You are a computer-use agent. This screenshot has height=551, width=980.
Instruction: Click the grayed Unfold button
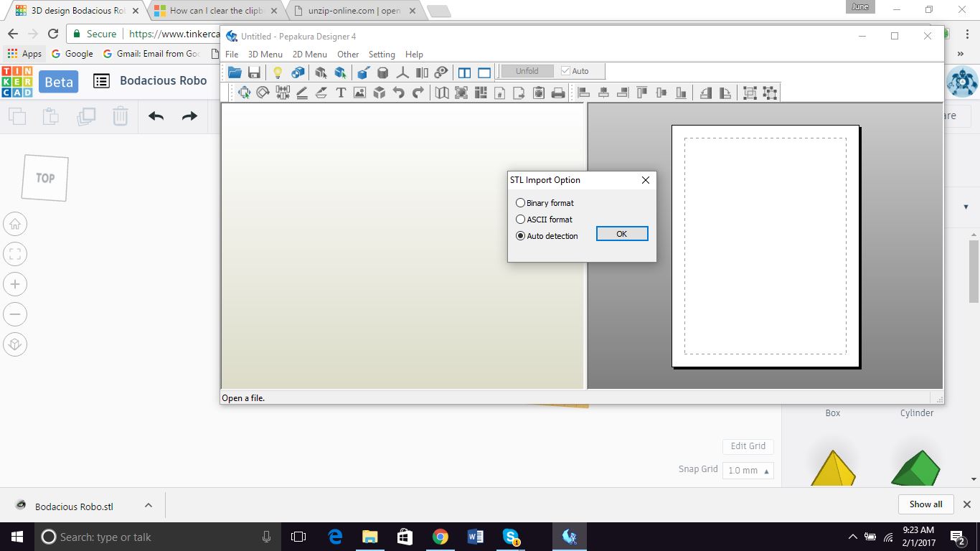click(x=527, y=71)
